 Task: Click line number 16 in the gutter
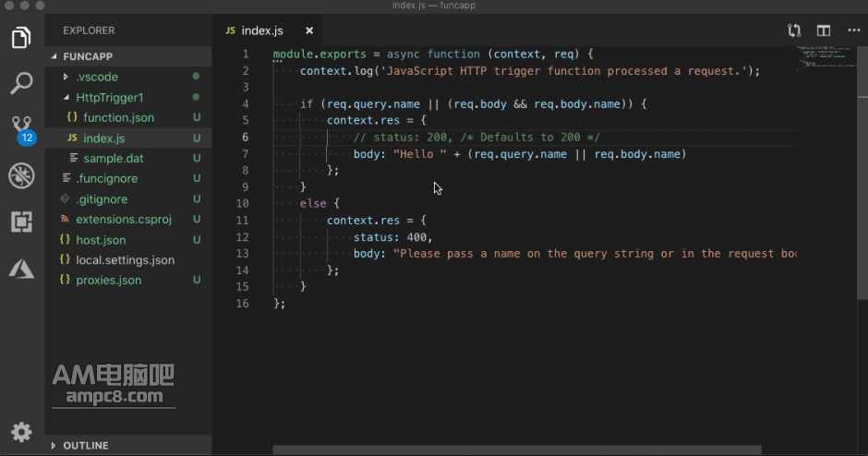(243, 304)
